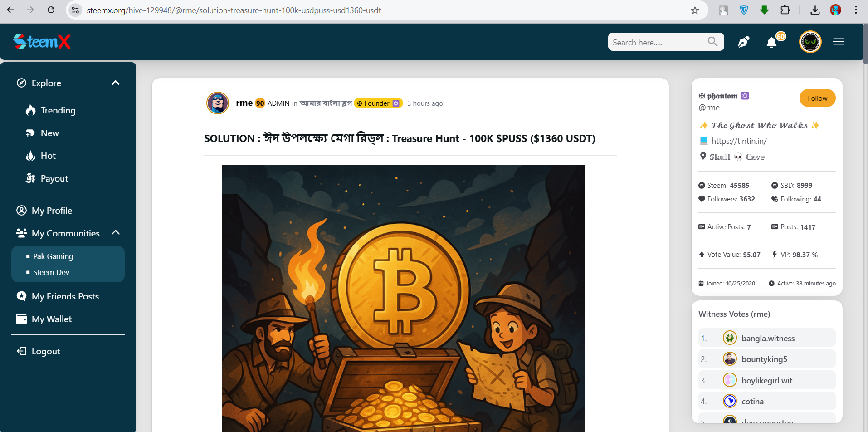Screen dimensions: 868x432
Task: Open the hamburger menu in header
Action: pos(839,42)
